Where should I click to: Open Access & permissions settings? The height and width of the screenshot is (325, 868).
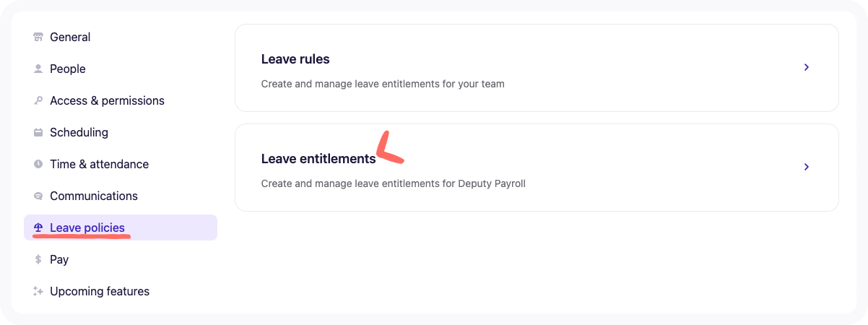click(107, 101)
